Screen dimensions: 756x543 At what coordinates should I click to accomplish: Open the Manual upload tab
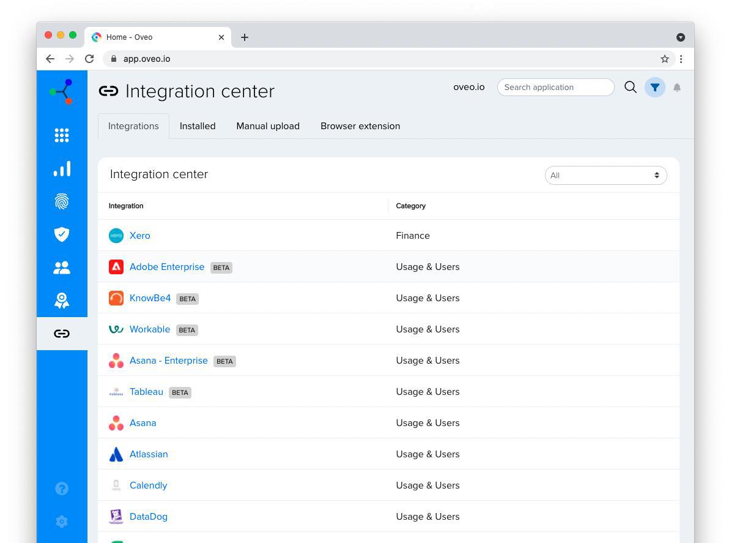(268, 126)
